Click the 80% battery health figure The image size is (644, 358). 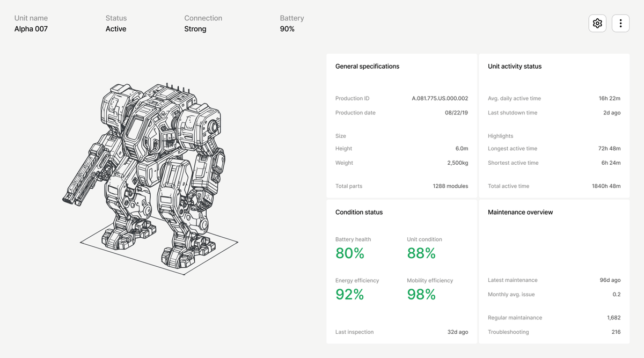(350, 253)
